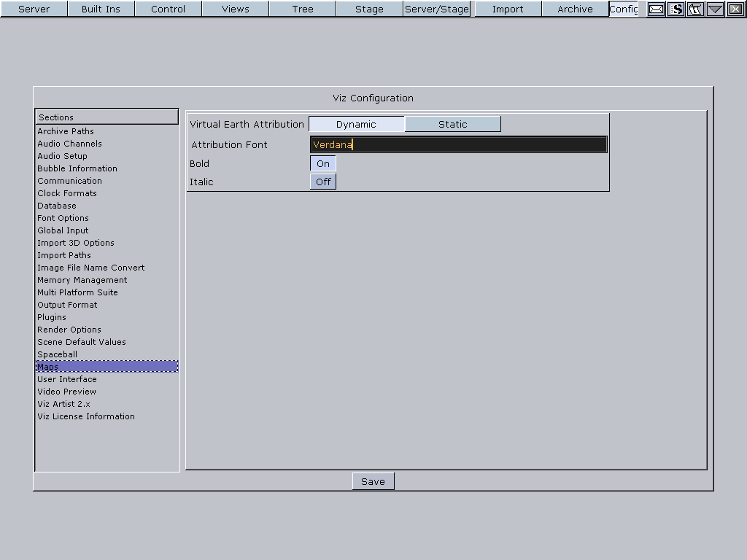747x560 pixels.
Task: Click the S checklist icon in top bar
Action: 676,9
